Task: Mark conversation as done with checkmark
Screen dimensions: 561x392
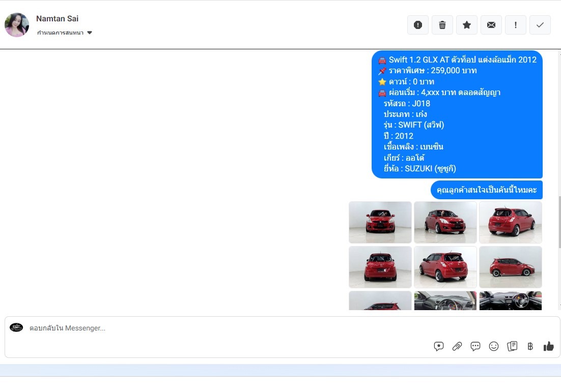Action: 540,25
